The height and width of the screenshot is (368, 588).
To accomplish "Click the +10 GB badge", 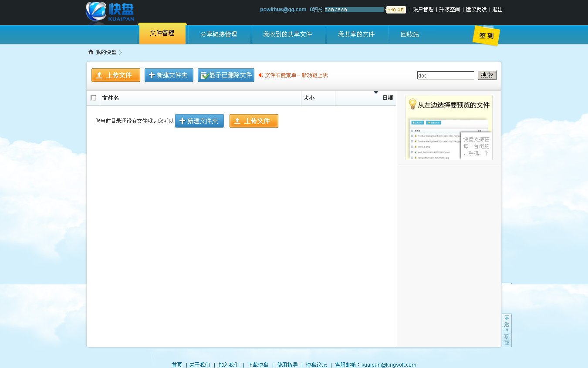I will (x=396, y=10).
